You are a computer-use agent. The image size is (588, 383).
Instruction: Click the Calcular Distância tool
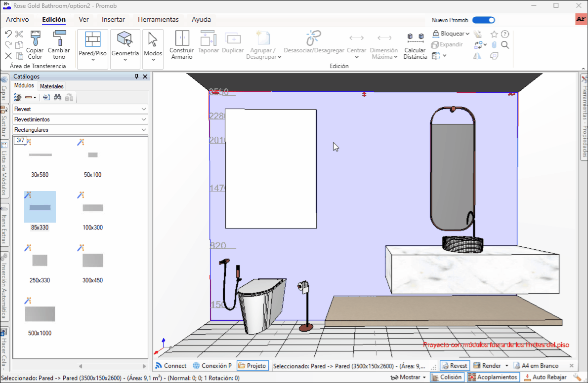coord(415,45)
